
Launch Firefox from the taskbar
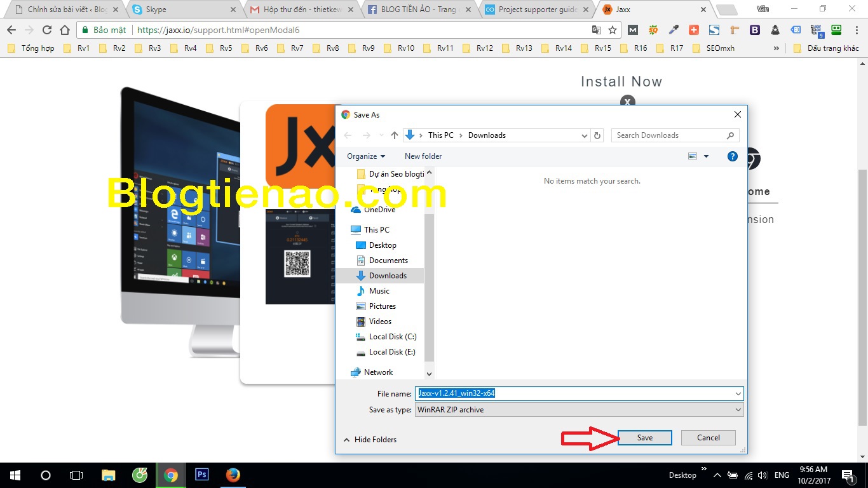coord(233,475)
